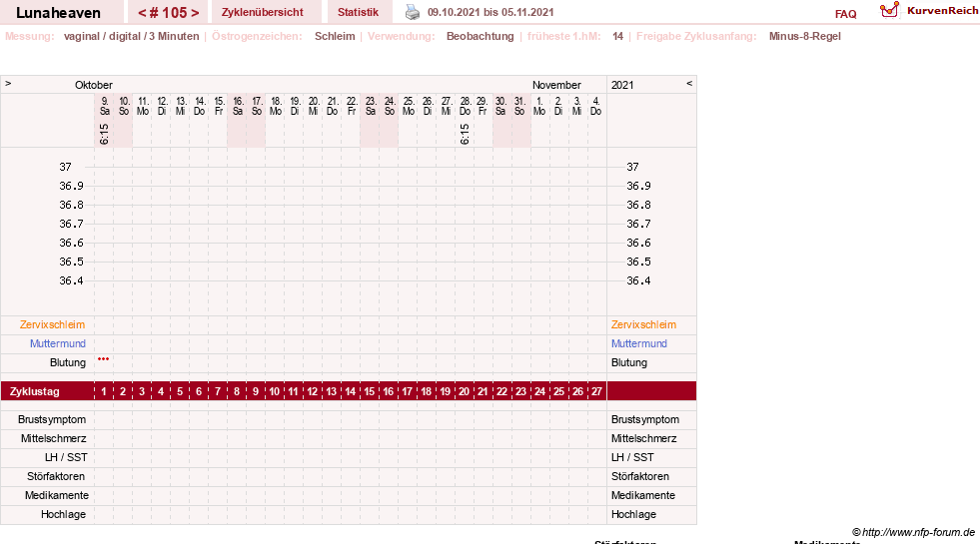
Task: Click the Schleim estrogen sign value
Action: click(x=335, y=36)
